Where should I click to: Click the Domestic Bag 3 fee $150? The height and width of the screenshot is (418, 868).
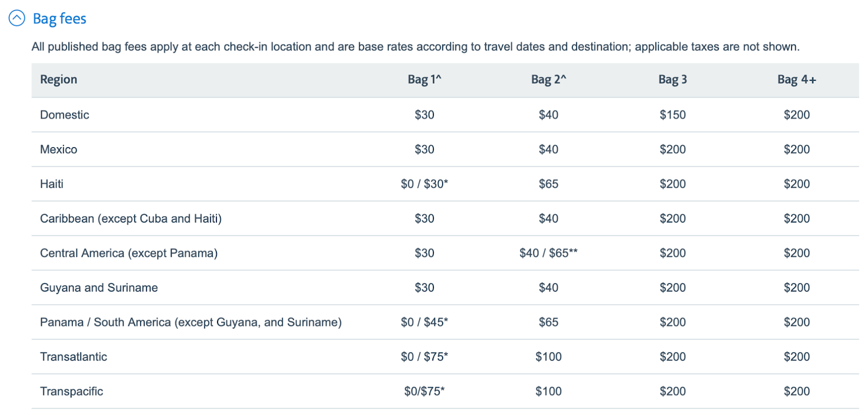[672, 115]
